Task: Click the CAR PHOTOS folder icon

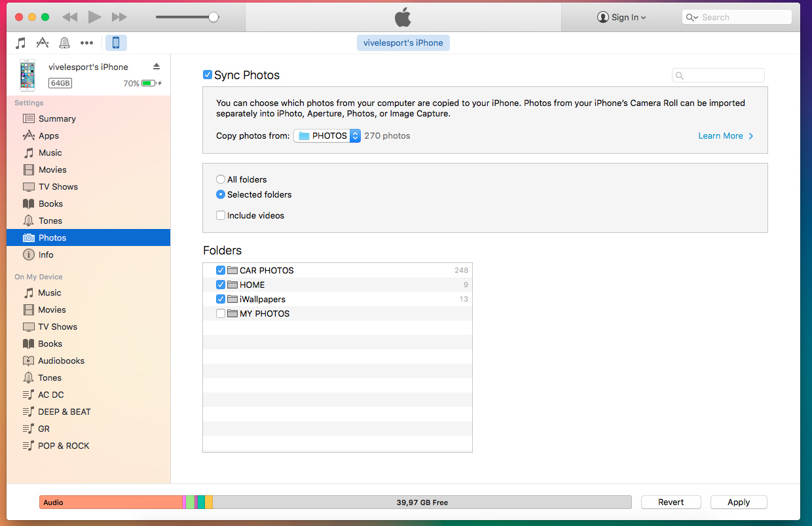Action: click(232, 270)
